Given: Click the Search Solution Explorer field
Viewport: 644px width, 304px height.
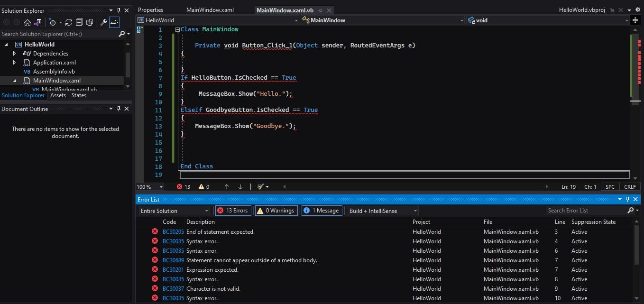Looking at the screenshot, I should (57, 34).
